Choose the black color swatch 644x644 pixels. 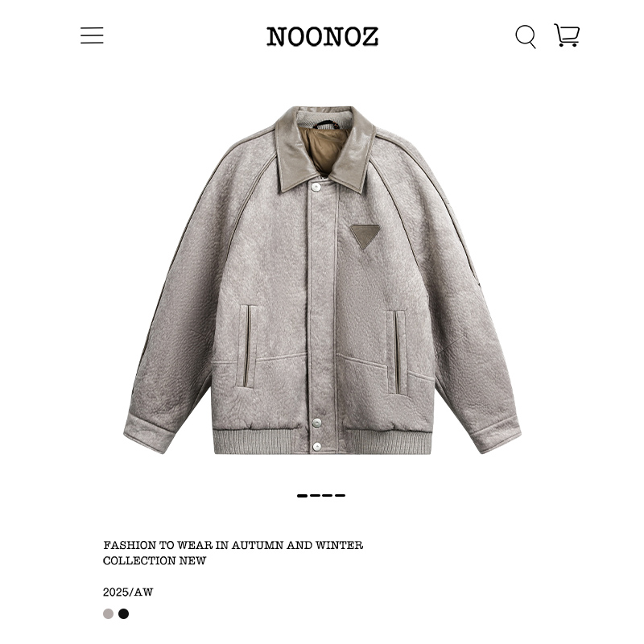coord(124,613)
